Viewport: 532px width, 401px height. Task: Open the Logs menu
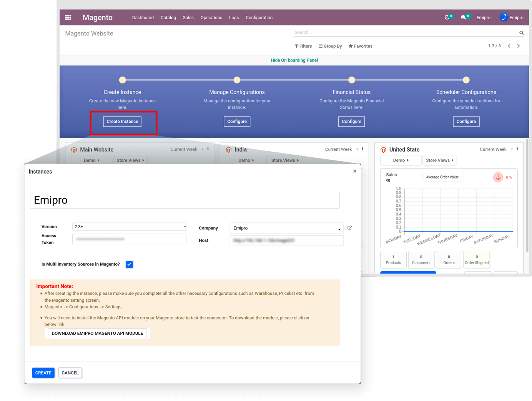(x=234, y=18)
